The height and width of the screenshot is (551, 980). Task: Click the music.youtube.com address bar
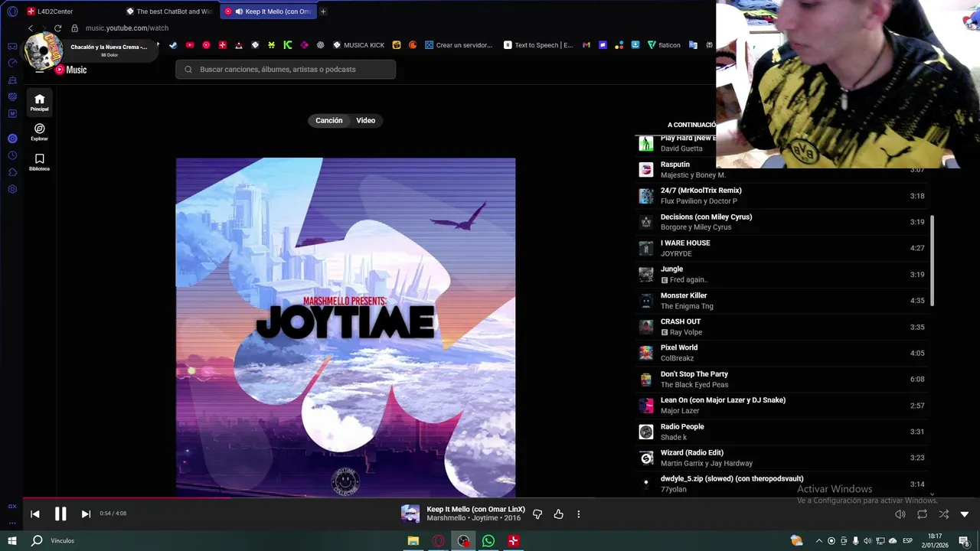(x=127, y=28)
